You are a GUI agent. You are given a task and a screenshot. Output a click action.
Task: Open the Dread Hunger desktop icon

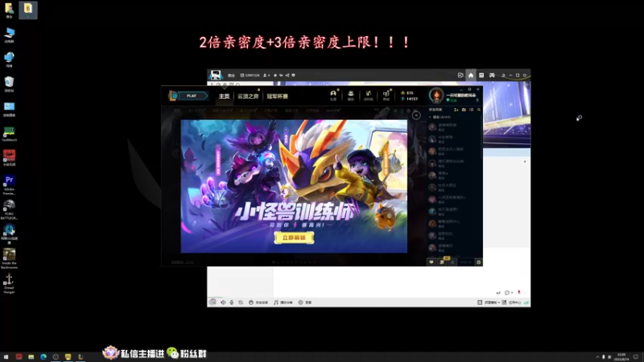9,284
